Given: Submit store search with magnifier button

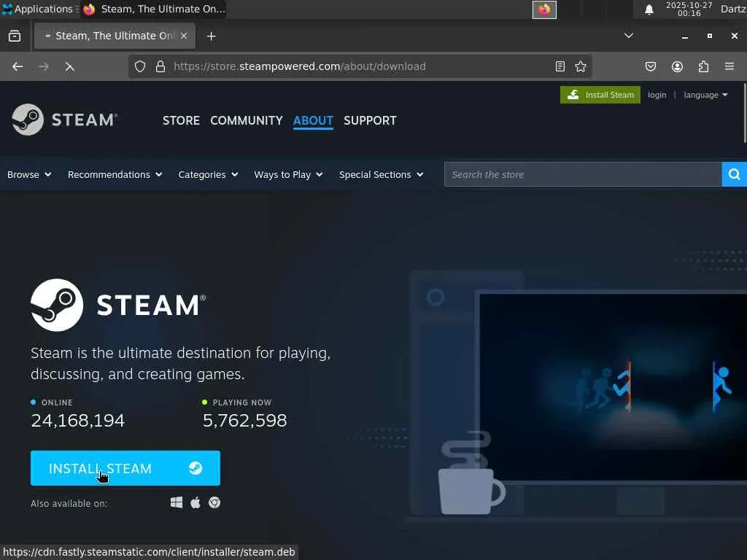Looking at the screenshot, I should click(734, 174).
